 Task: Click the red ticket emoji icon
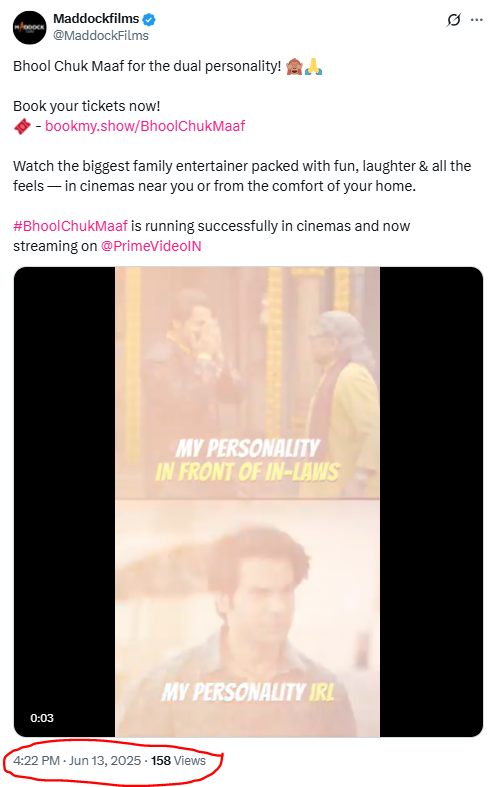pos(22,126)
